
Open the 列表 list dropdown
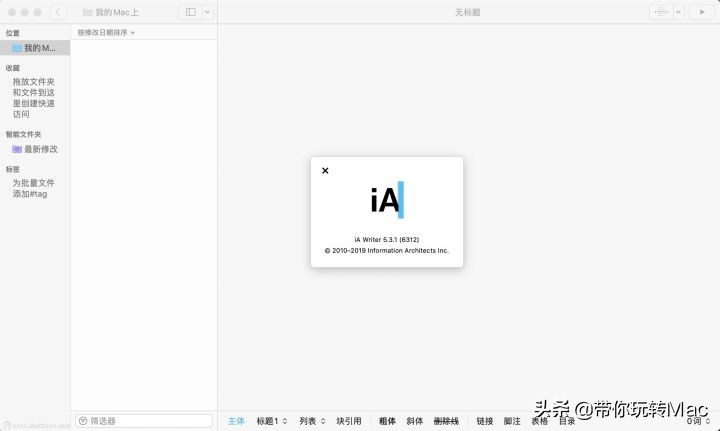312,421
